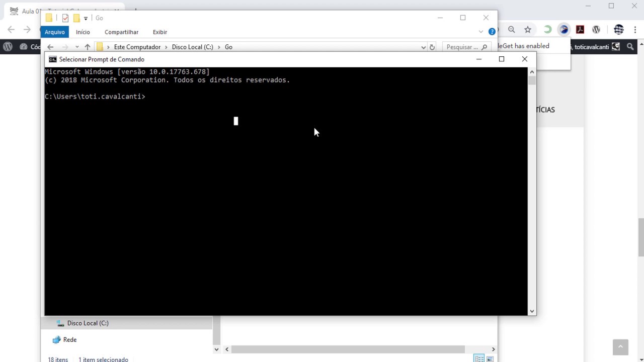Expand the Explorer ribbon with the chevron
The image size is (644, 362).
pos(481,32)
